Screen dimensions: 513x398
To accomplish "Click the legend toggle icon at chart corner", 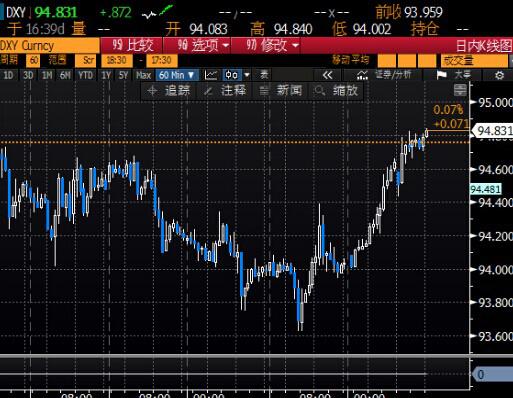I will click(460, 90).
